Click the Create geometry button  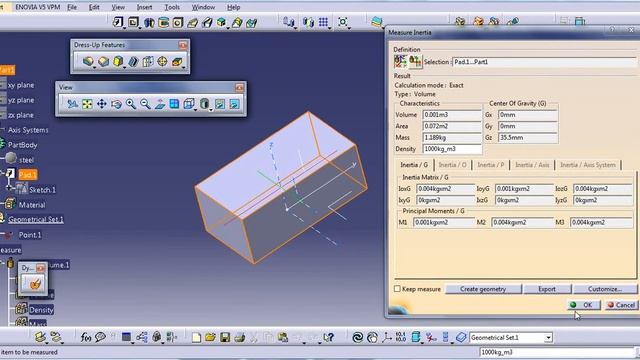point(483,289)
